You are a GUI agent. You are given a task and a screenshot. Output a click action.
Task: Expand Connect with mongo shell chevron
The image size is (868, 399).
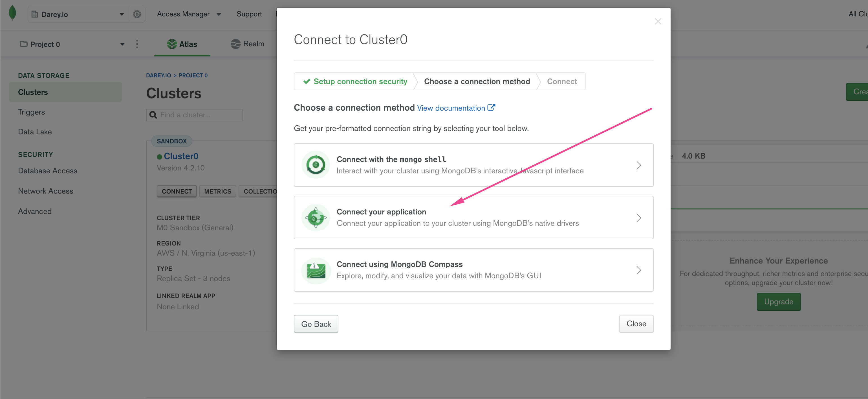pyautogui.click(x=638, y=165)
